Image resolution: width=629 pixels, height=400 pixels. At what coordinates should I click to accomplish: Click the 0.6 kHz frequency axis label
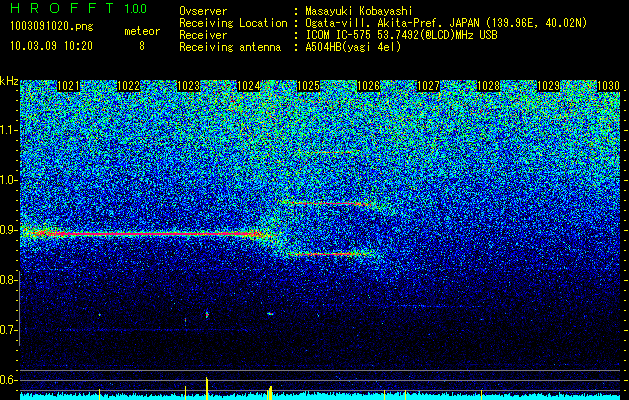coord(8,380)
